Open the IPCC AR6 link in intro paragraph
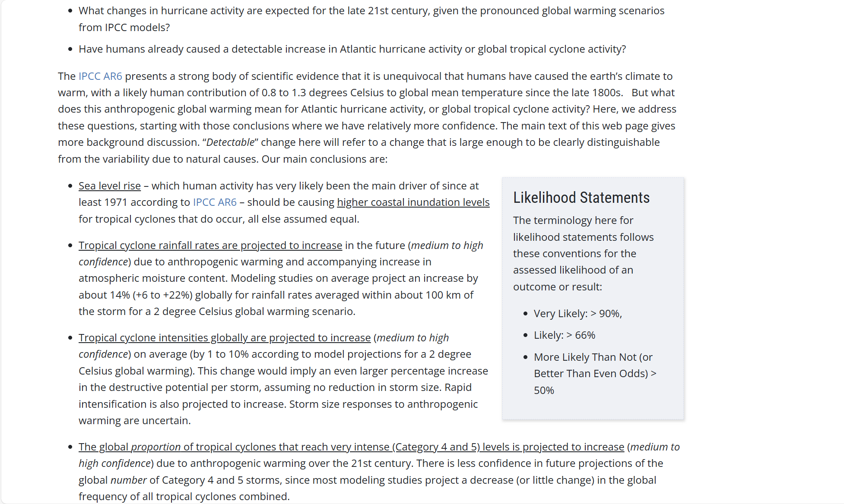Viewport: 844px width, 504px height. click(x=100, y=76)
